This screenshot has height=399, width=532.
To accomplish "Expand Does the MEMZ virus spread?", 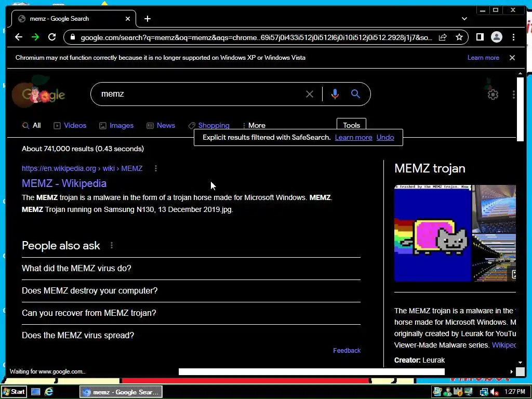I will [191, 336].
